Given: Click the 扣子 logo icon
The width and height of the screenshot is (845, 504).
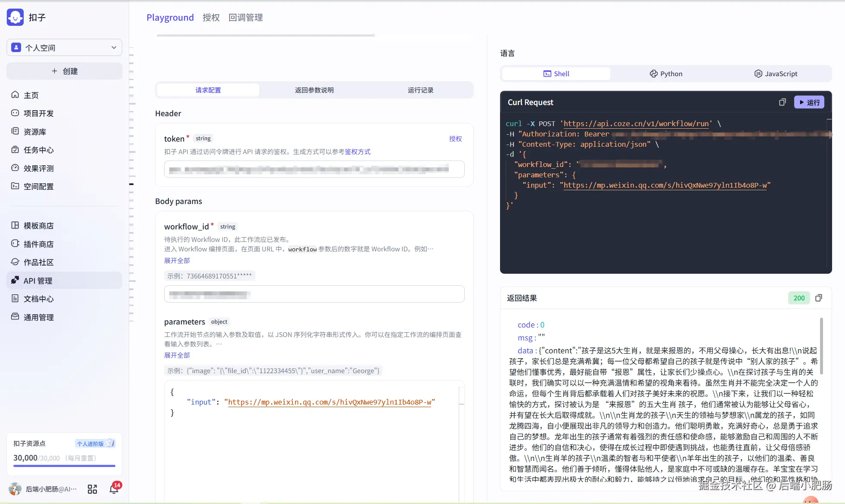Looking at the screenshot, I should (16, 18).
